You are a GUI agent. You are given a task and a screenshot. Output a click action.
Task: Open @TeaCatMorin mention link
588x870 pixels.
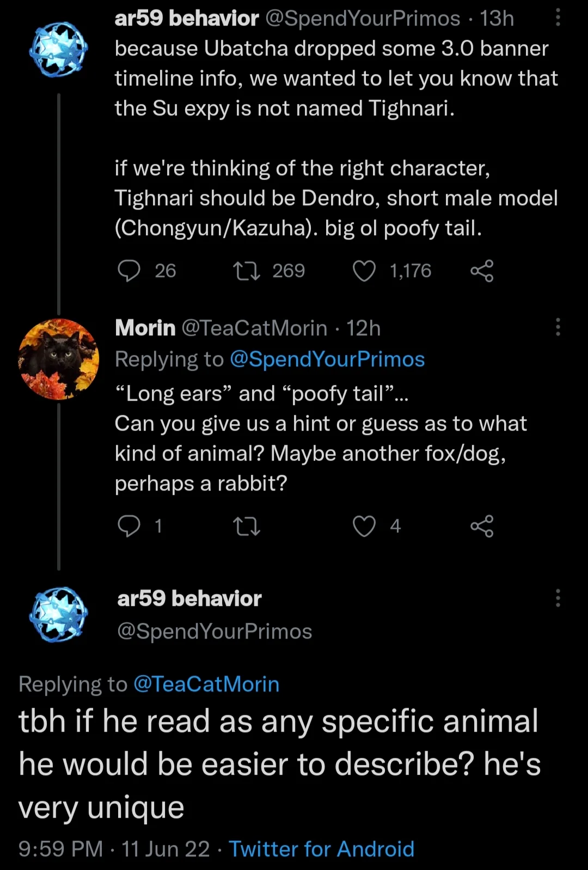(206, 684)
